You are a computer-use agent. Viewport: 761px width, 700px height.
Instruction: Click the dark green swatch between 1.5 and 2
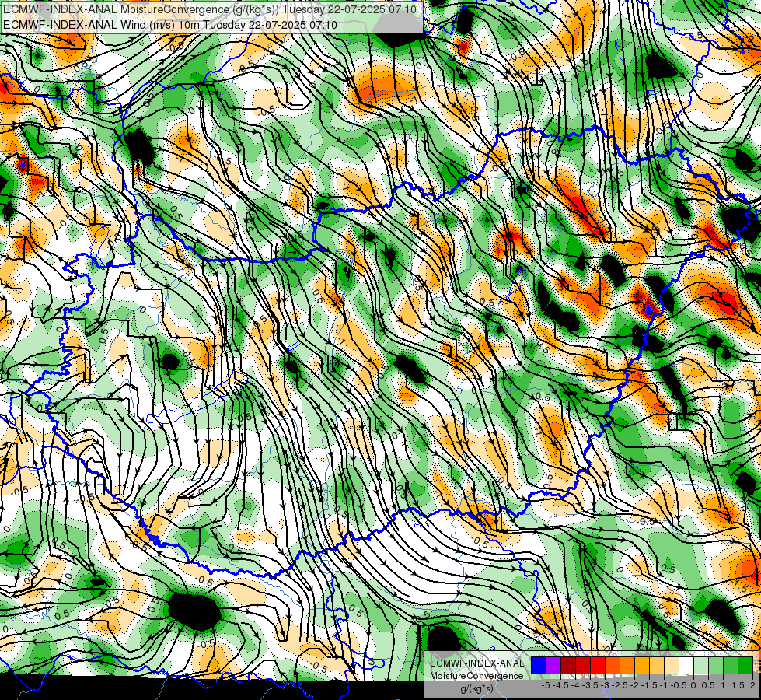pos(745,665)
